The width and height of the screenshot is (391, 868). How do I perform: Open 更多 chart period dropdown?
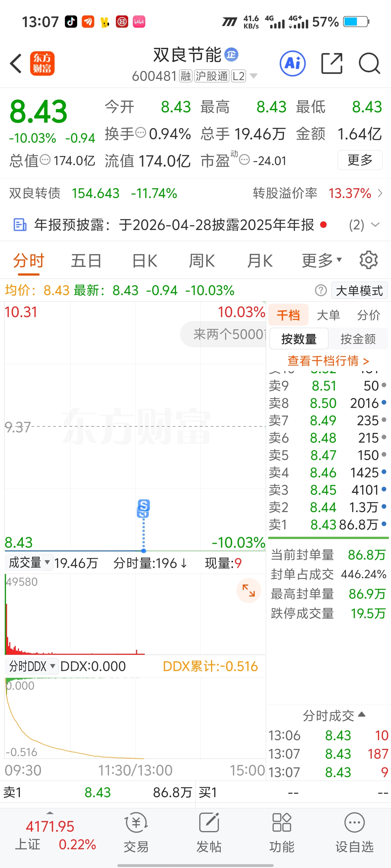[x=322, y=260]
